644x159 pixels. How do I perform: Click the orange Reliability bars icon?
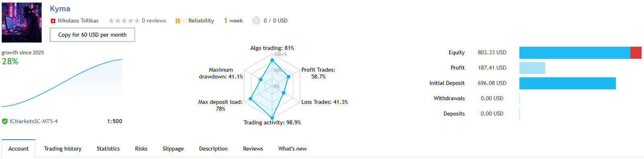tap(181, 21)
